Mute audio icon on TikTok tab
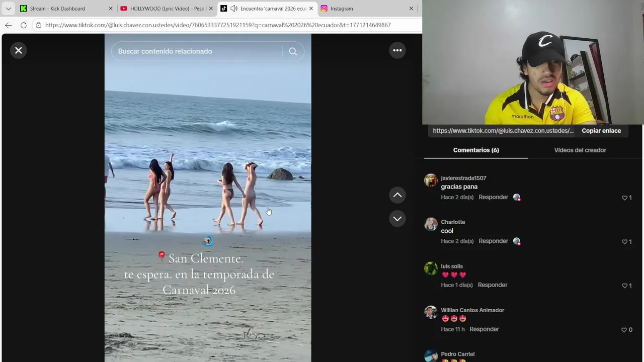Viewport: 644px width, 362px height. (234, 9)
